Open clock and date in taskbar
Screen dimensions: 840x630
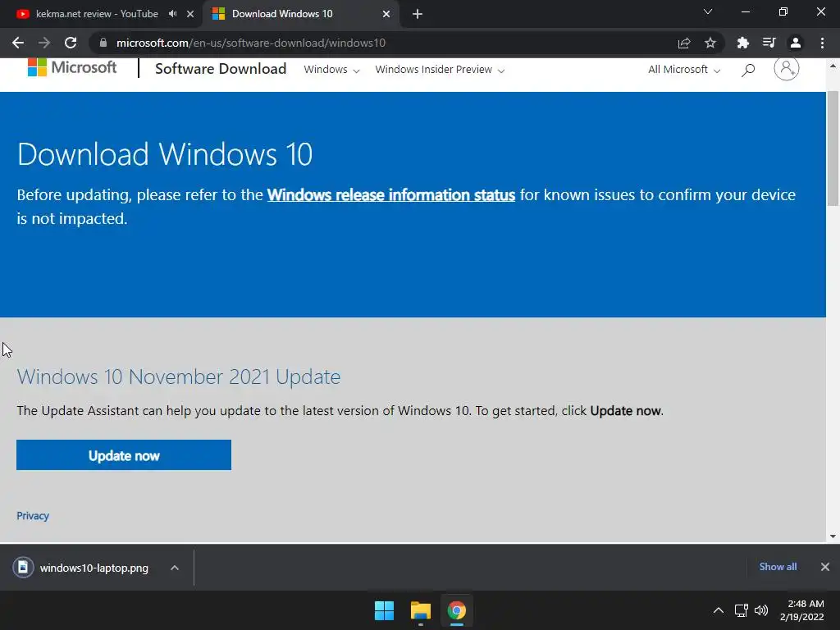[802, 610]
